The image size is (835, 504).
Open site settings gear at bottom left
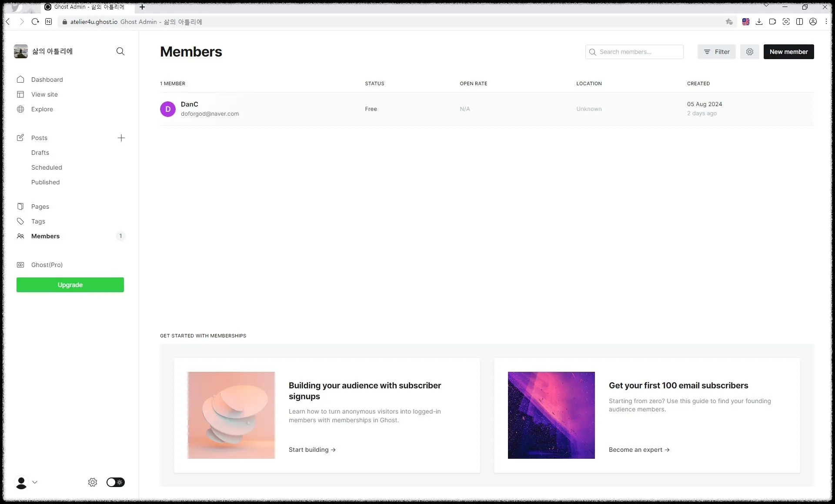(x=92, y=482)
